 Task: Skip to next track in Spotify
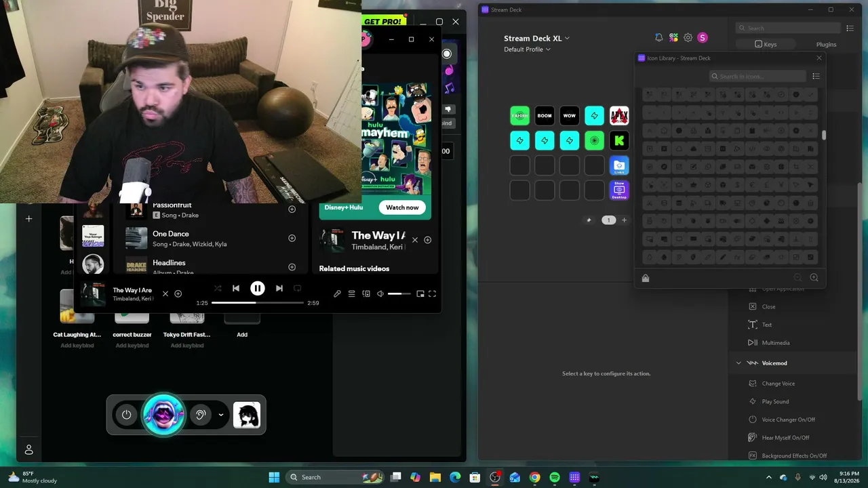point(279,288)
